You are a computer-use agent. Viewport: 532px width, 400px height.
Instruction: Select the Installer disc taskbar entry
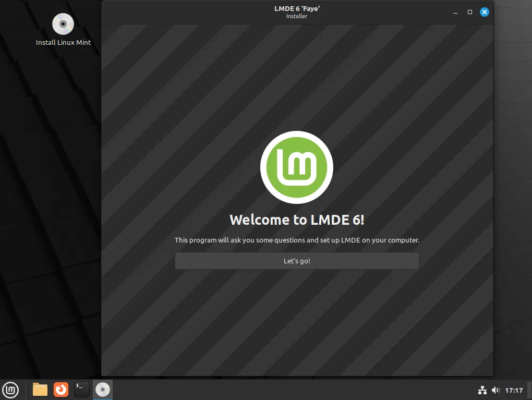click(102, 390)
